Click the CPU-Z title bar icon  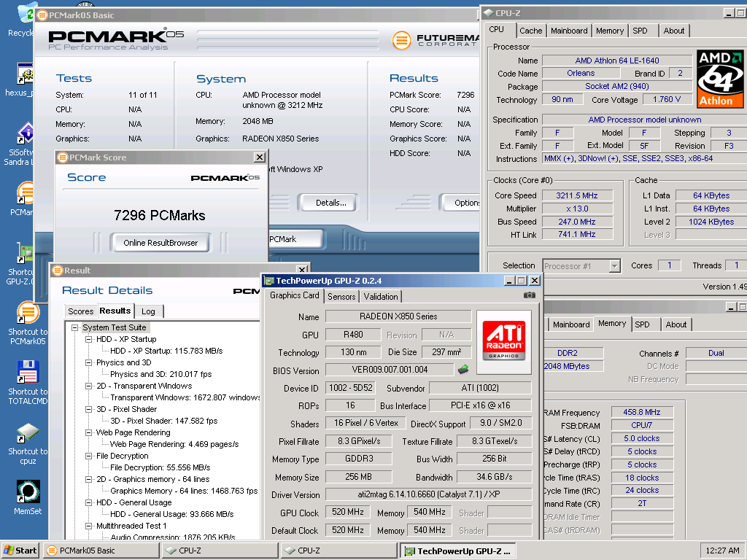pos(489,13)
